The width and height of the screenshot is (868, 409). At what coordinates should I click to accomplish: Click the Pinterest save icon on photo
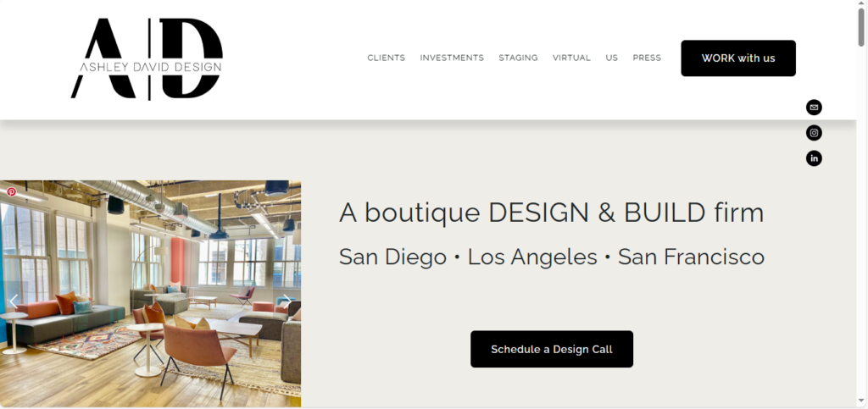[x=12, y=192]
